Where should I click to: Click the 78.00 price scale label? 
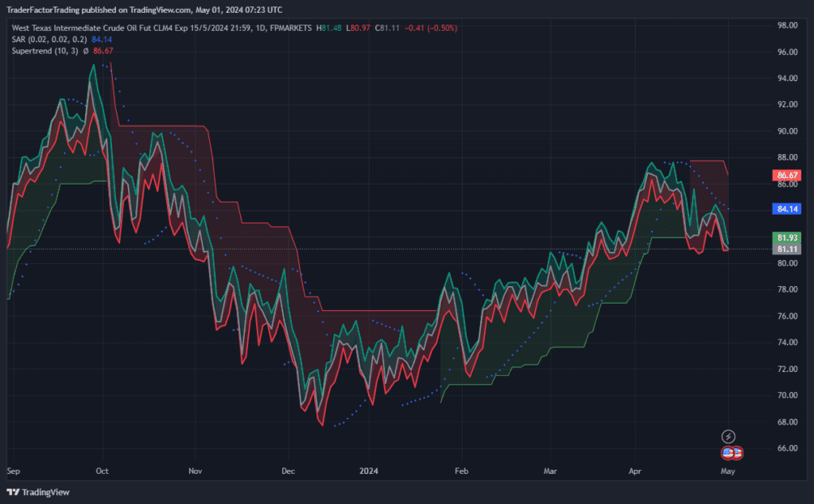click(x=787, y=289)
